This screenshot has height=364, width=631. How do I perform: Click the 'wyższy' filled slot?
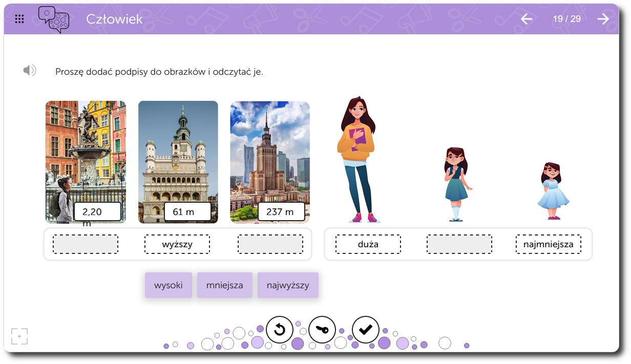[177, 244]
